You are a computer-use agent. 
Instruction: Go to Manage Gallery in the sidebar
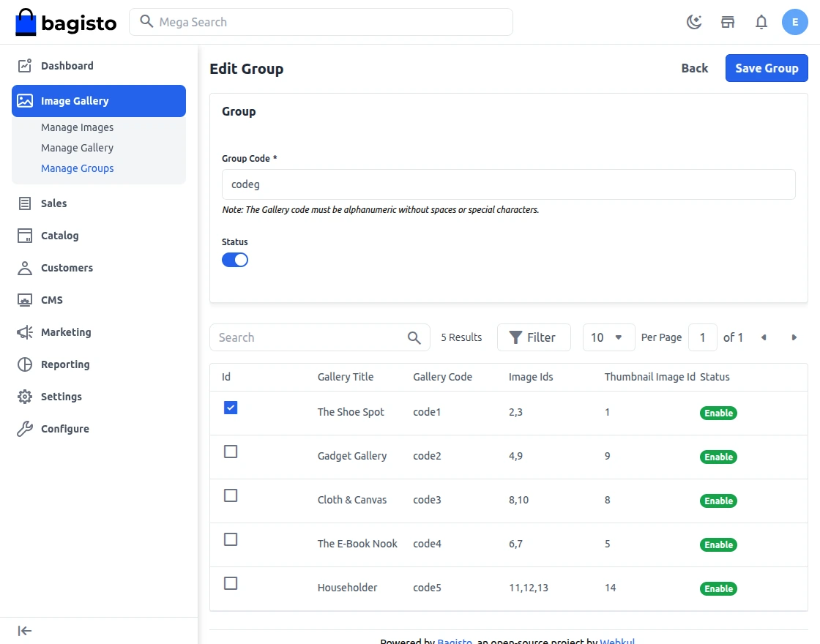click(x=77, y=147)
